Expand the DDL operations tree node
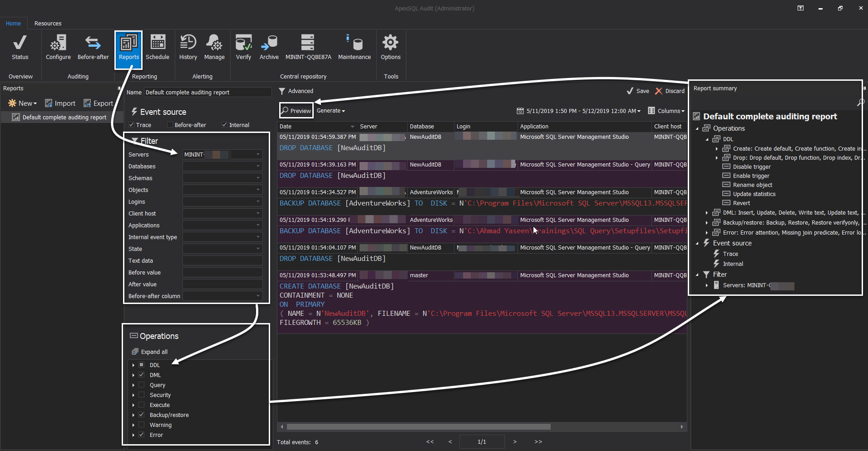This screenshot has height=451, width=868. coord(133,365)
